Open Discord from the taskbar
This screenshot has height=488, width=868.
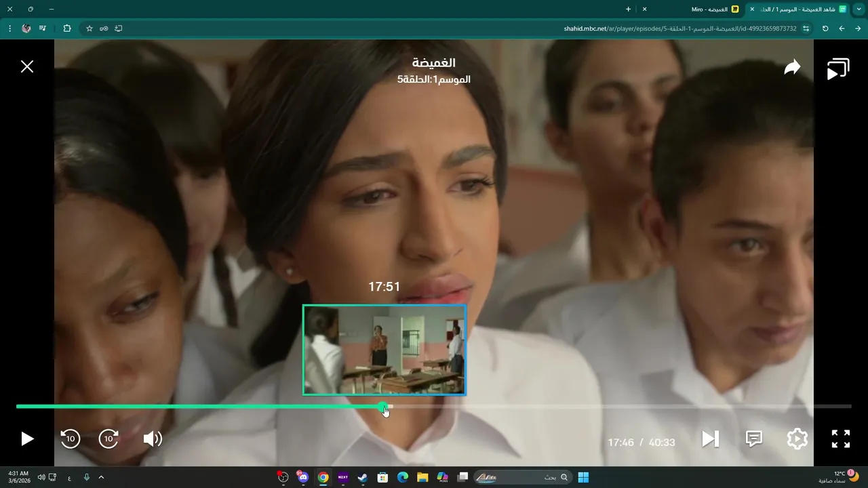coord(303,477)
